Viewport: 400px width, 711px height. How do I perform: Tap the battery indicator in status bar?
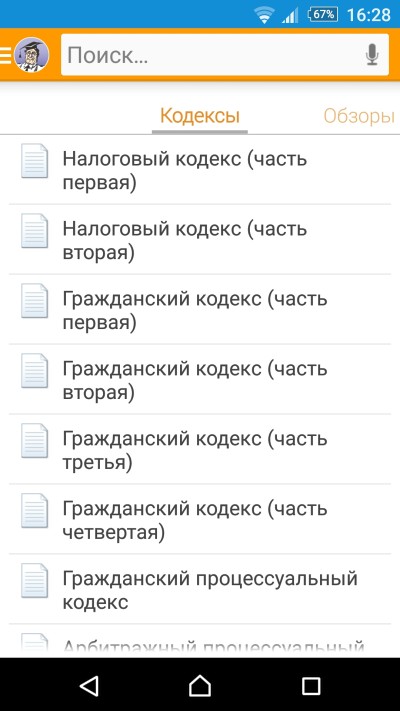(322, 14)
